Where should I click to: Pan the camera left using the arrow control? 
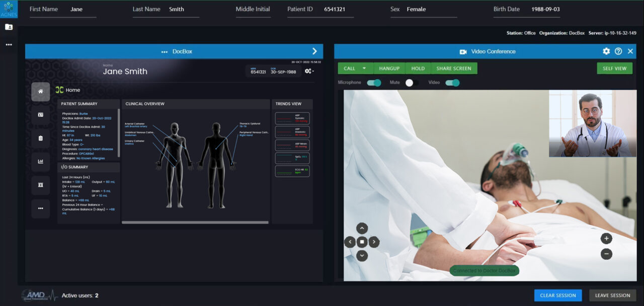350,242
